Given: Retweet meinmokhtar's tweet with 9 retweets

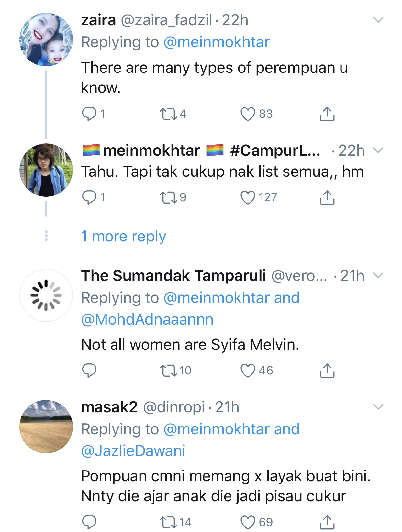Looking at the screenshot, I should (x=169, y=197).
